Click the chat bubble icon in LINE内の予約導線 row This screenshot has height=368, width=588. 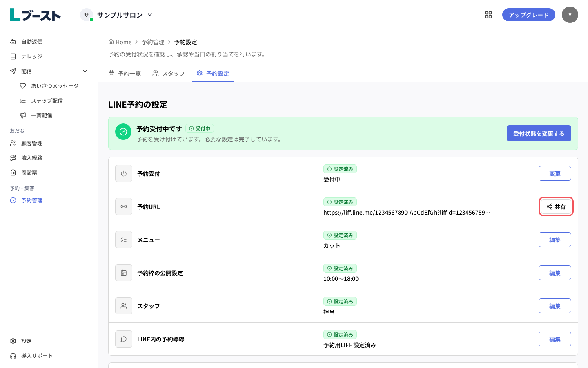point(124,339)
